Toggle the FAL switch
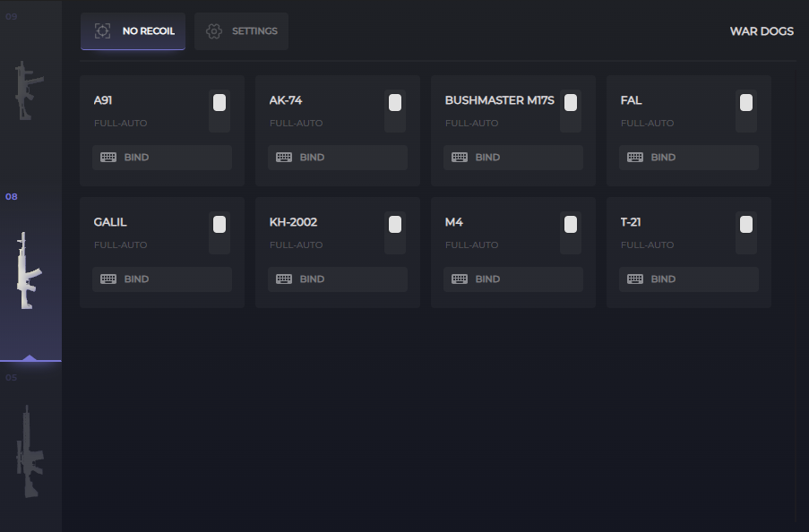 [746, 111]
